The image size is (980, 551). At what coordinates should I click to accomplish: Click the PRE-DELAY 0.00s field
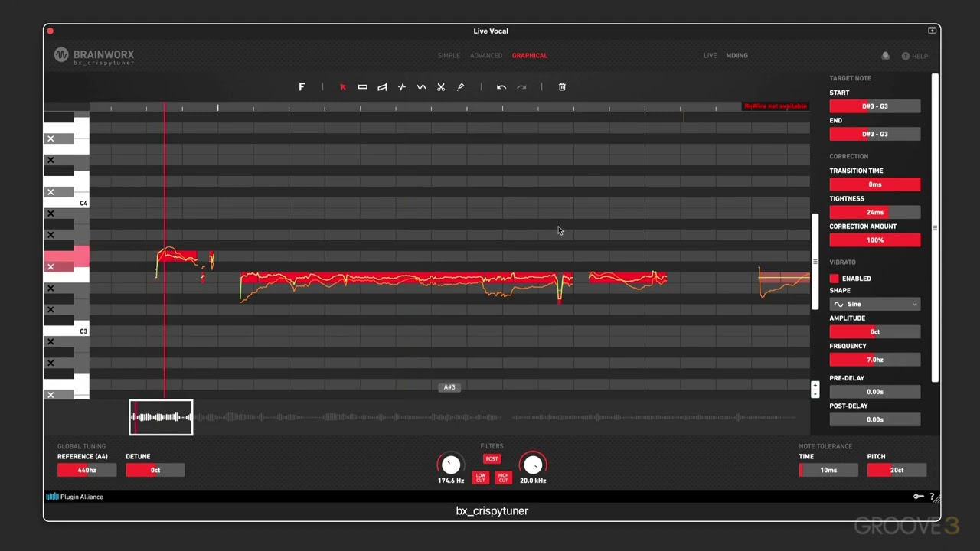click(x=875, y=392)
